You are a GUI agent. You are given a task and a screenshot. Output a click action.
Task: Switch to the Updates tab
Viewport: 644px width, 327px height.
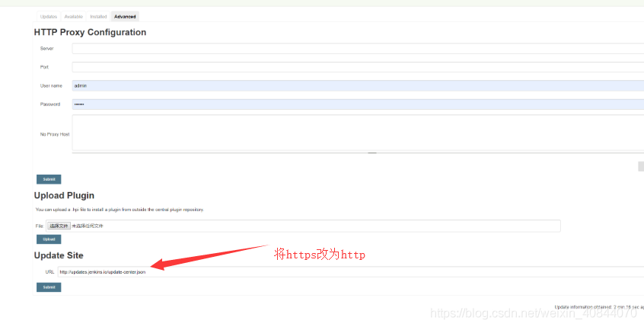point(48,16)
